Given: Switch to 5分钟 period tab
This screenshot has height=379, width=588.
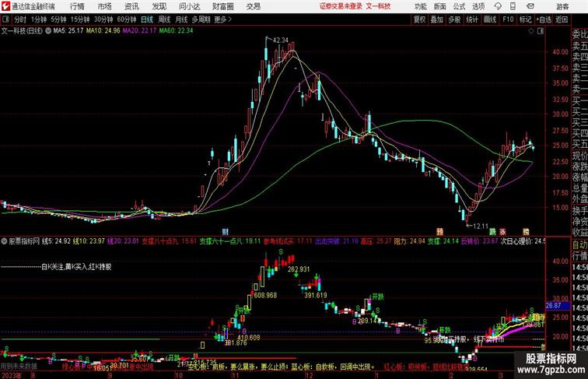Looking at the screenshot, I should pos(58,19).
